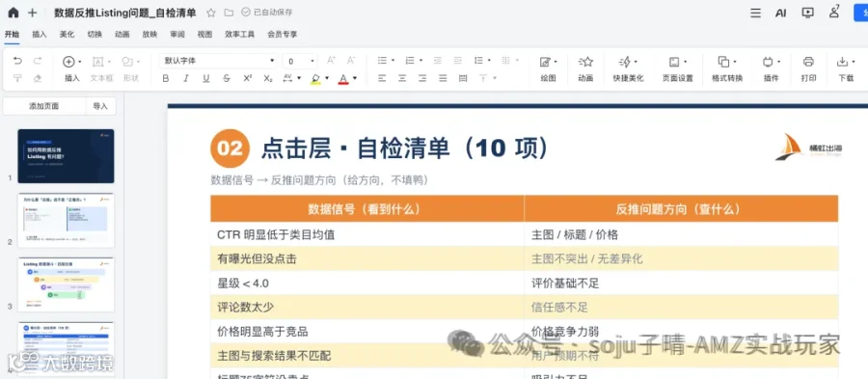Open the 会员专享 tab
This screenshot has height=379, width=868.
click(x=283, y=35)
